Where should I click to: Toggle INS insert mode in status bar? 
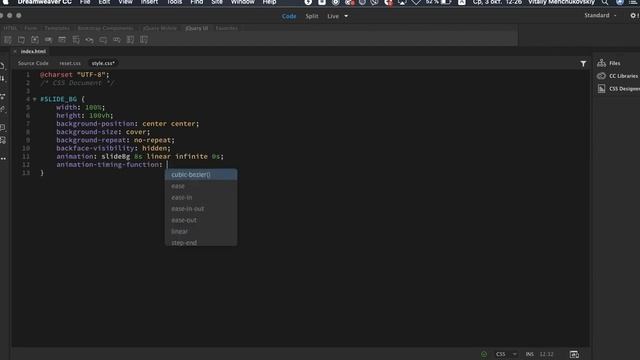click(x=530, y=354)
